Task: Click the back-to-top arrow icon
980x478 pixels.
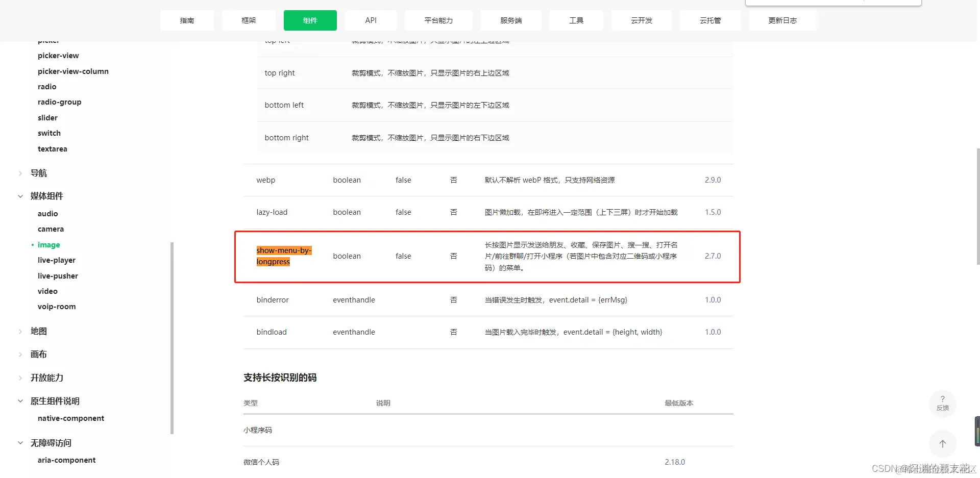Action: coord(942,444)
